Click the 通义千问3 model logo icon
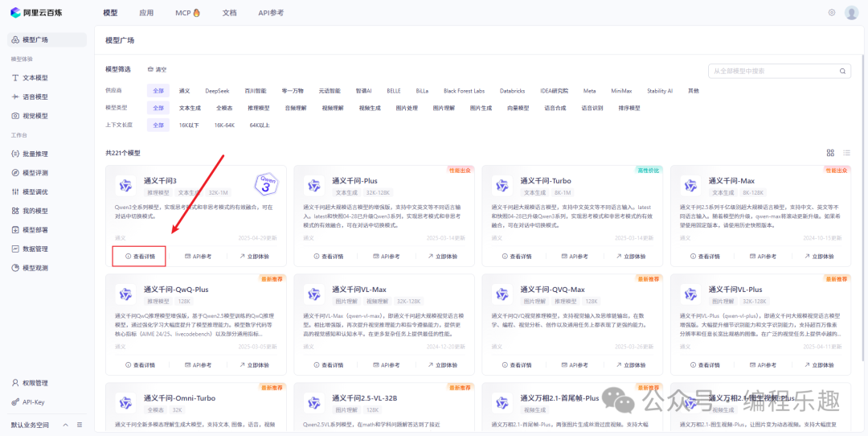Image resolution: width=868 pixels, height=436 pixels. point(125,186)
